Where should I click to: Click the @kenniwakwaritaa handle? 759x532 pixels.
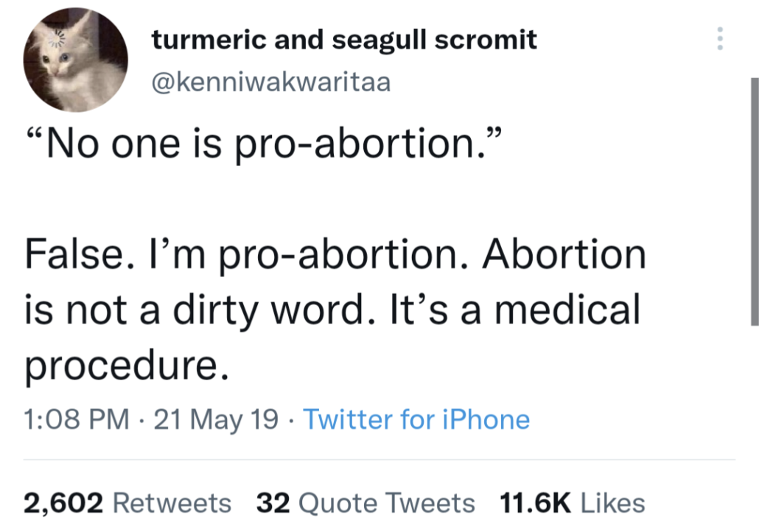pyautogui.click(x=270, y=83)
